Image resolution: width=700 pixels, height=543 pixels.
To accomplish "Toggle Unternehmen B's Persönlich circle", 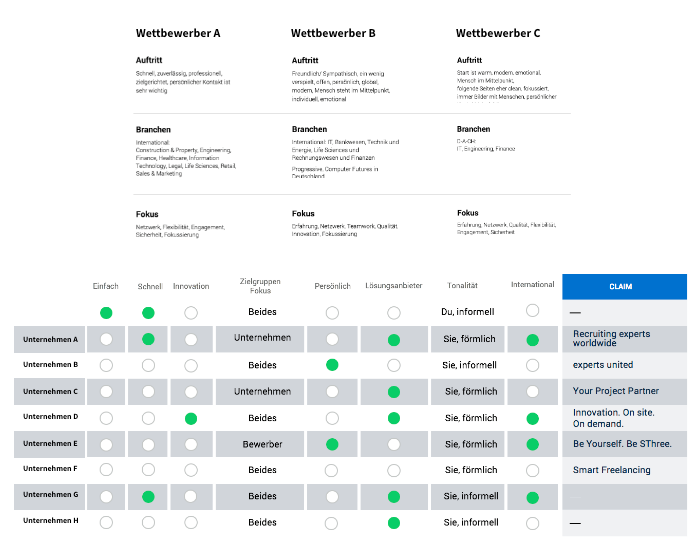I will point(332,365).
